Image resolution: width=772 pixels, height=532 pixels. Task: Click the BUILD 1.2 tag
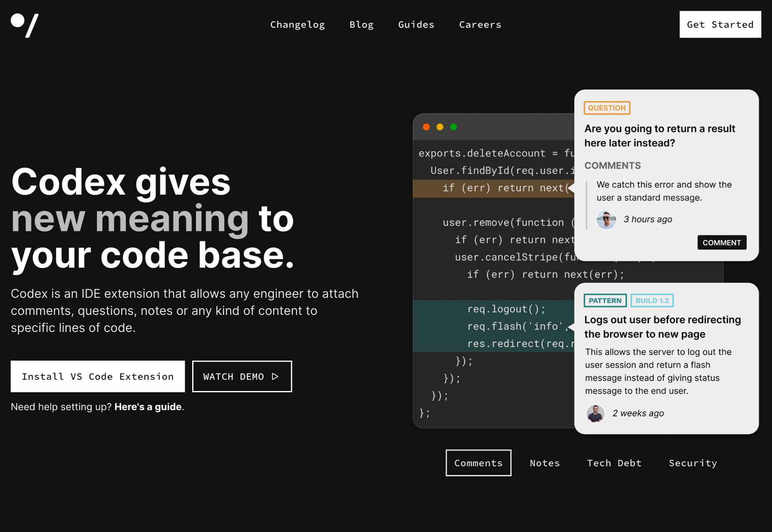tap(652, 300)
